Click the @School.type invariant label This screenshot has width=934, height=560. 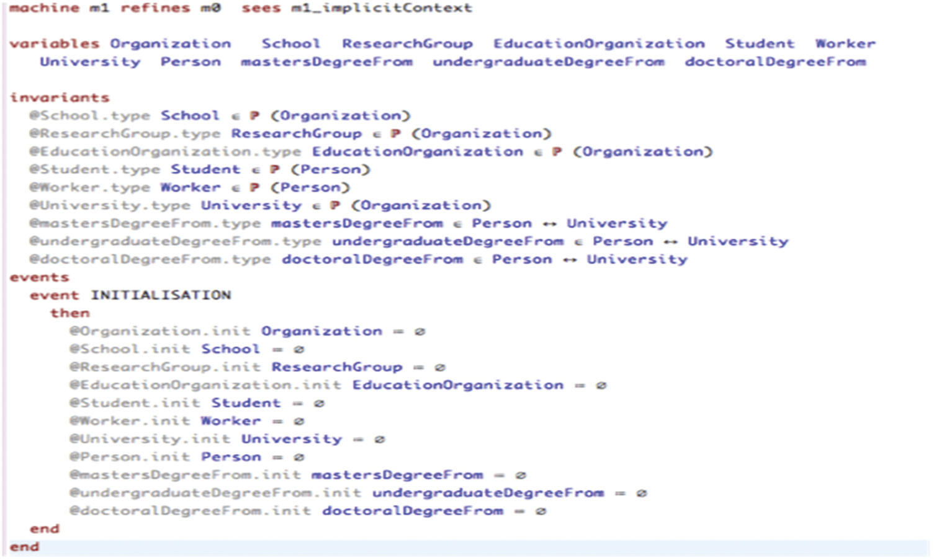[89, 116]
